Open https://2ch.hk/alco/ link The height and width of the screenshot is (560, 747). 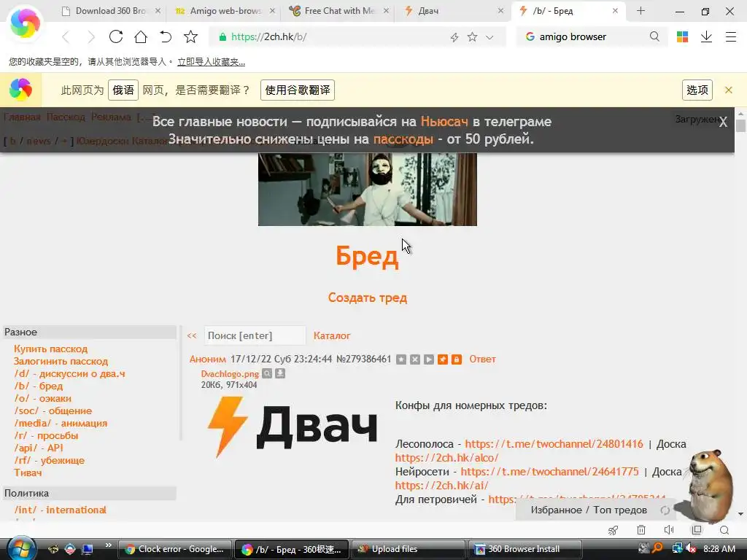[446, 458]
